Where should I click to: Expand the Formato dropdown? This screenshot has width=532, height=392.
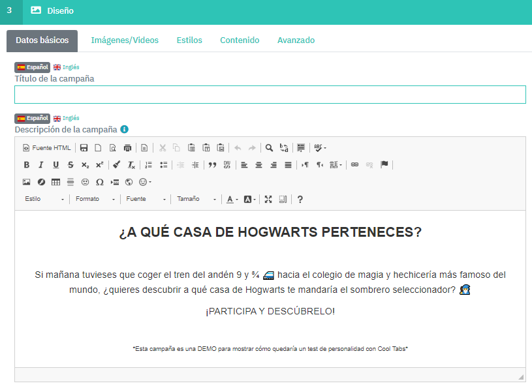click(x=95, y=200)
